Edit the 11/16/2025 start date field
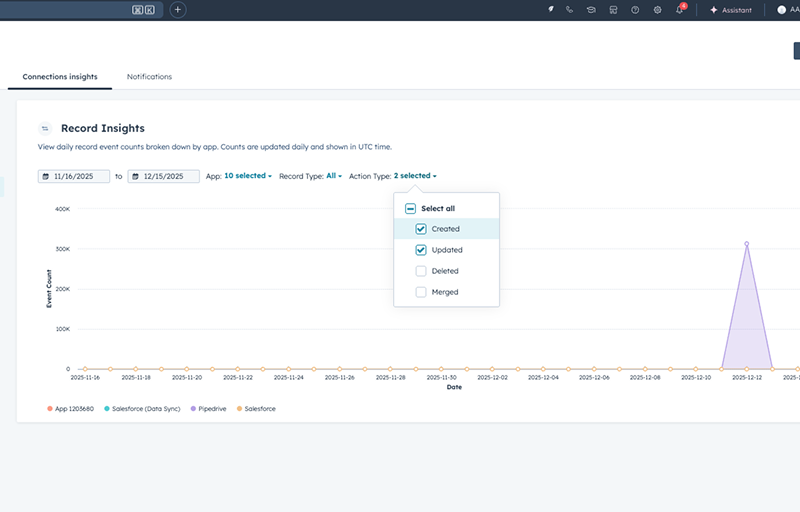Screen dimensions: 800x512 pos(74,176)
